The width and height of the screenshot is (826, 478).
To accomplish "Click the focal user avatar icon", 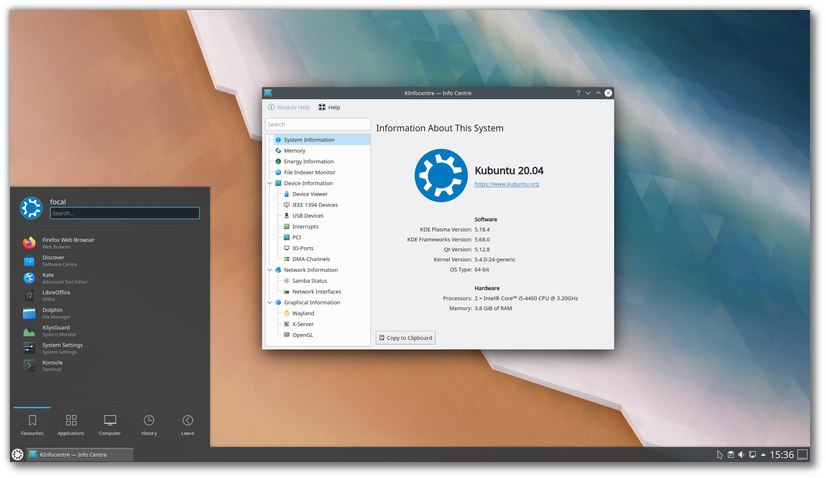I will pyautogui.click(x=31, y=208).
